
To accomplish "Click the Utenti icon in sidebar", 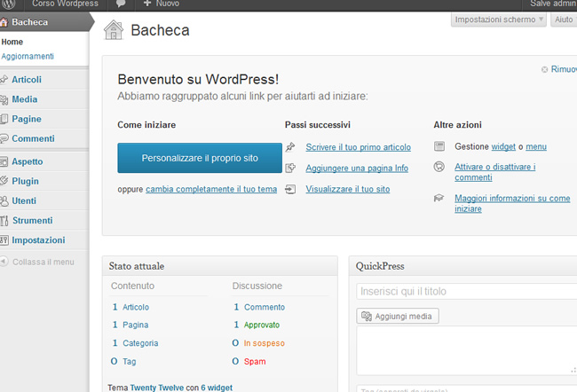I will (x=5, y=200).
